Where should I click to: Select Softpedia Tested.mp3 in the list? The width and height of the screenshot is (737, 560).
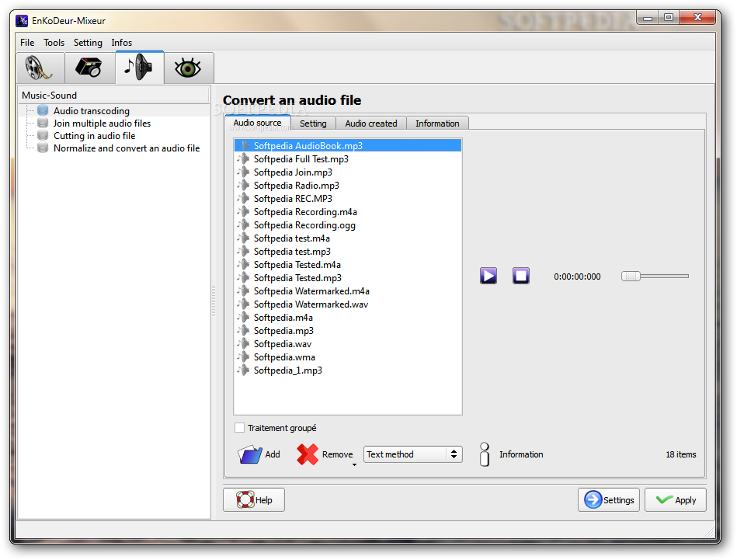(348, 277)
